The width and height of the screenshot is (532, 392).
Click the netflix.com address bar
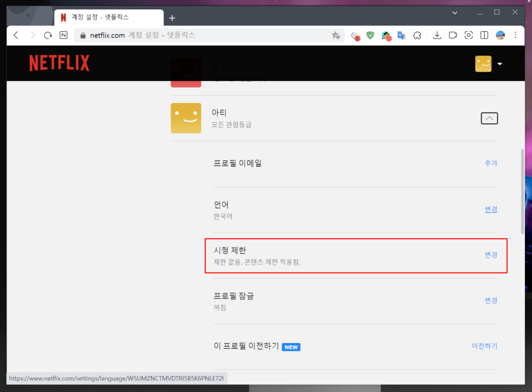point(209,35)
